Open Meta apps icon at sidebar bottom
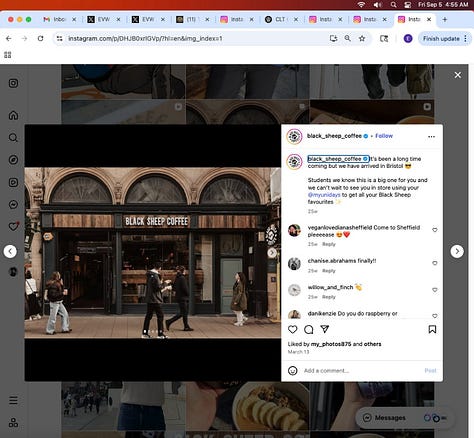Viewport: 474px width, 438px height. point(13,423)
